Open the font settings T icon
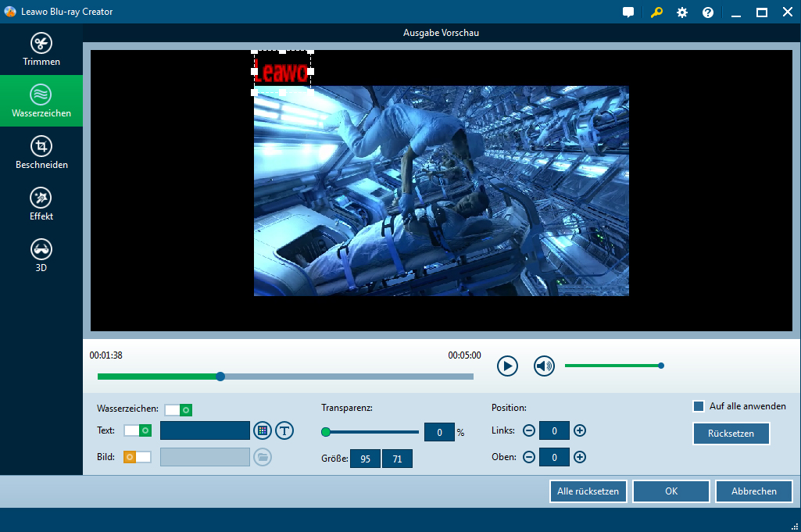This screenshot has height=532, width=801. pos(284,430)
